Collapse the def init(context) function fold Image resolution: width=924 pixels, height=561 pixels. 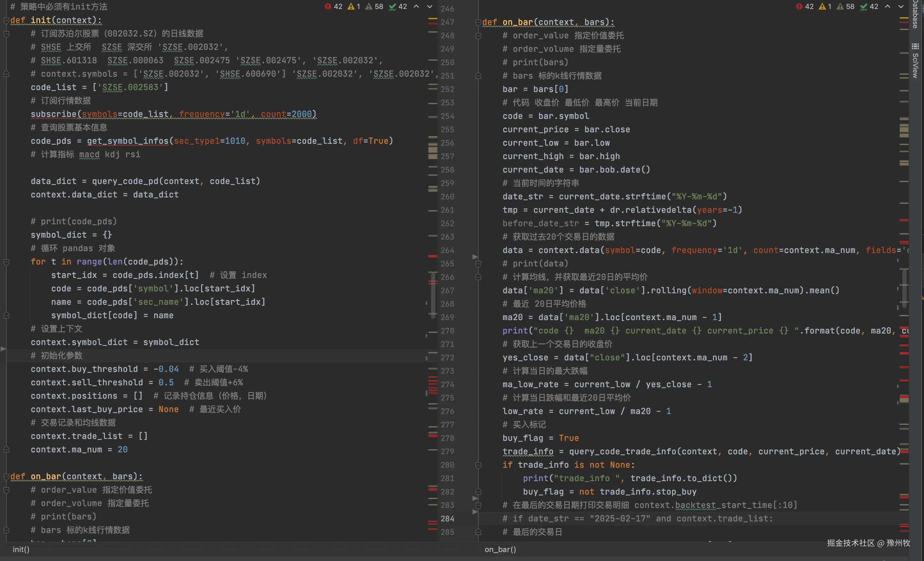[x=6, y=20]
